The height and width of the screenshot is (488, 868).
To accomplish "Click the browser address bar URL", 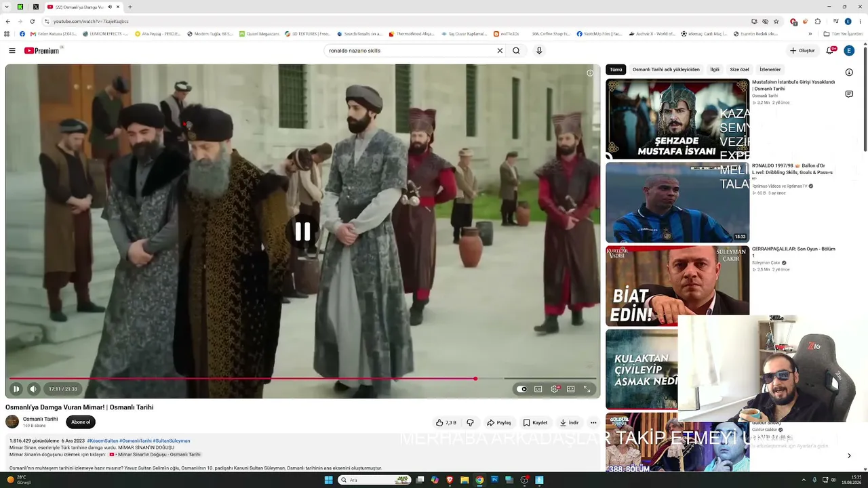I will [x=91, y=22].
